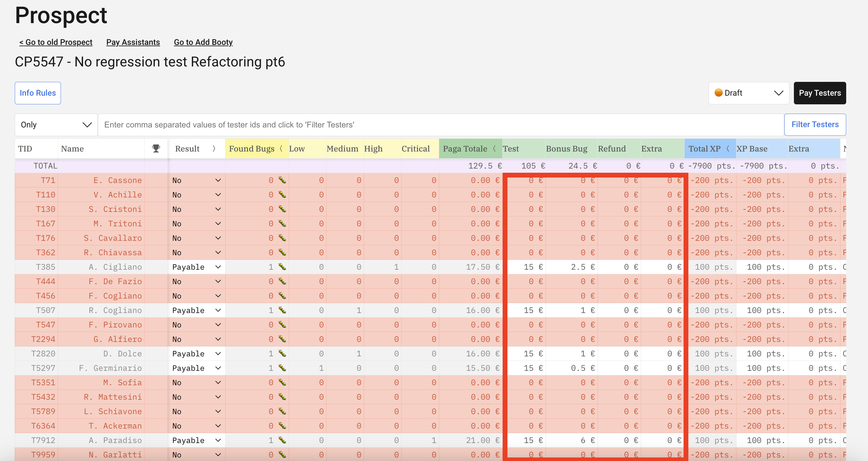Follow the Go to Add Booty link
Screen dimensions: 868x461
[x=203, y=42]
